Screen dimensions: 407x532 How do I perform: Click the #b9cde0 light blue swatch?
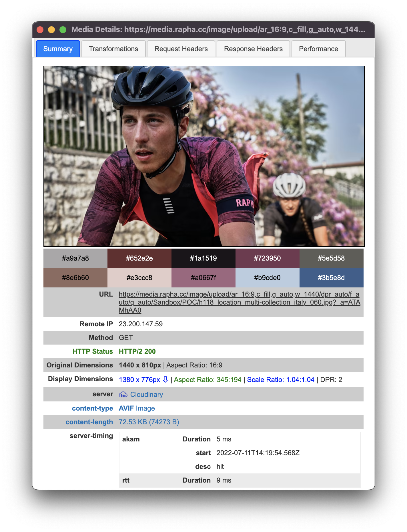(268, 278)
